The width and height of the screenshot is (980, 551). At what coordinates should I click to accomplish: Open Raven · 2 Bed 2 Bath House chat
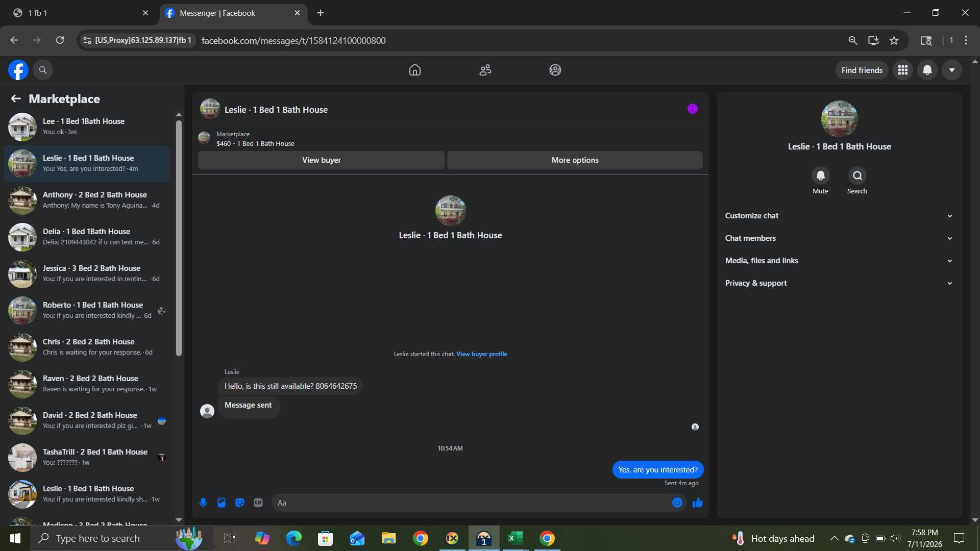click(x=87, y=384)
